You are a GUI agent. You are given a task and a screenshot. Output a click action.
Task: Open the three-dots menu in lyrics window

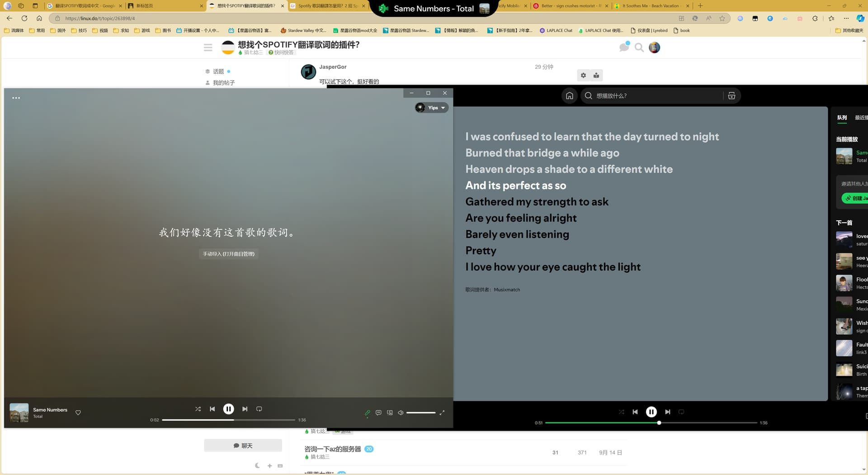point(16,98)
